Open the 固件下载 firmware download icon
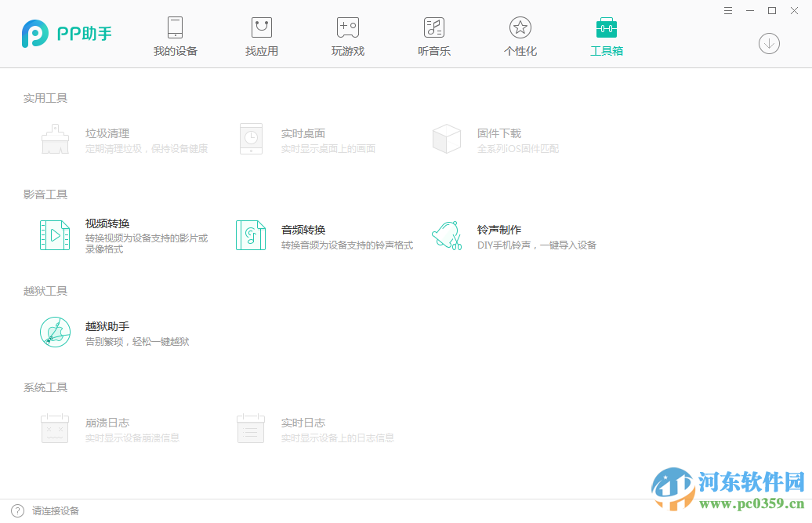This screenshot has height=523, width=812. pos(446,138)
